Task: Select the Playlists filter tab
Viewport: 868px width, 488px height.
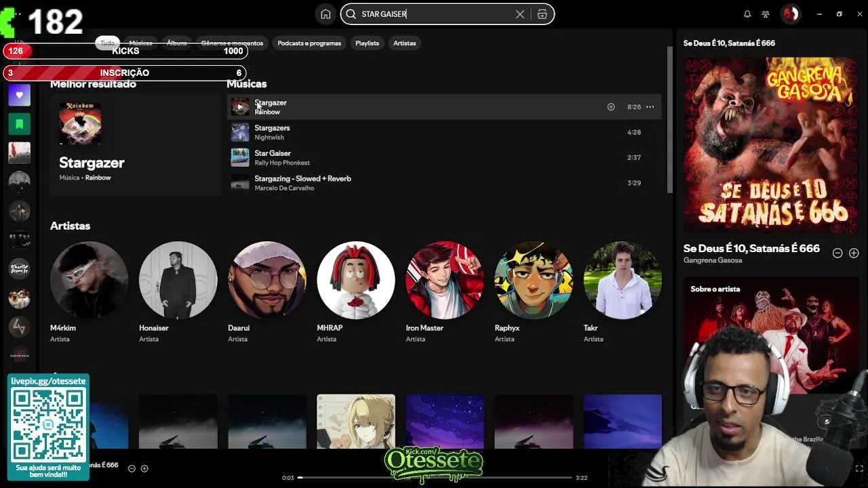Action: pos(368,43)
